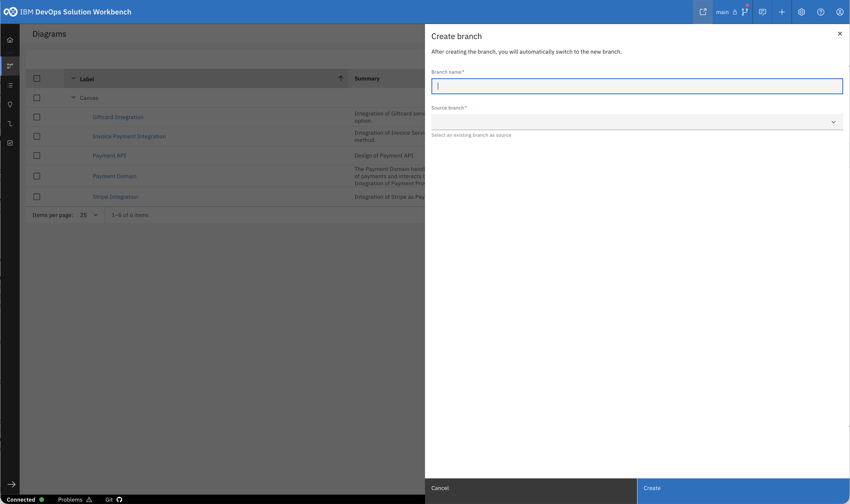Check the Invoice Payment Integration row checkbox

(37, 136)
